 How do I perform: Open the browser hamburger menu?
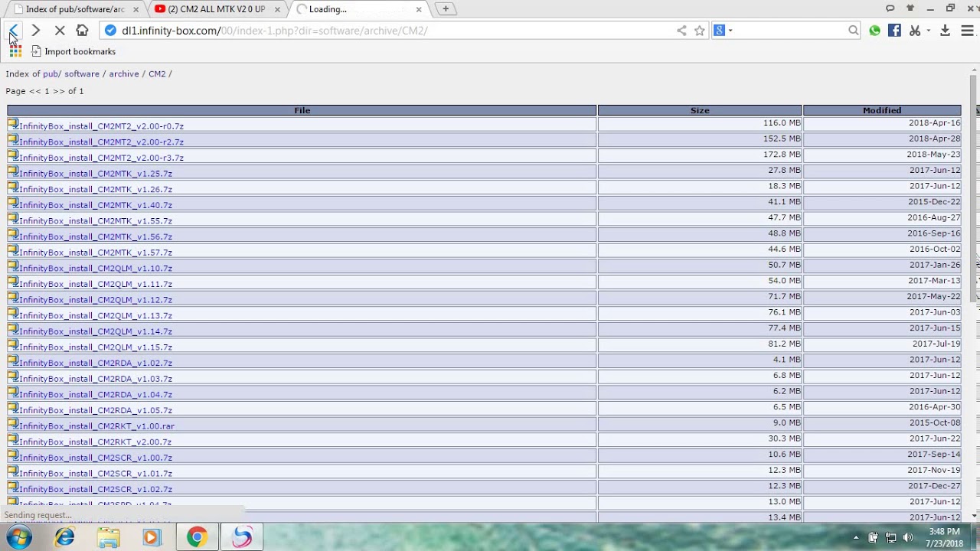[x=967, y=31]
